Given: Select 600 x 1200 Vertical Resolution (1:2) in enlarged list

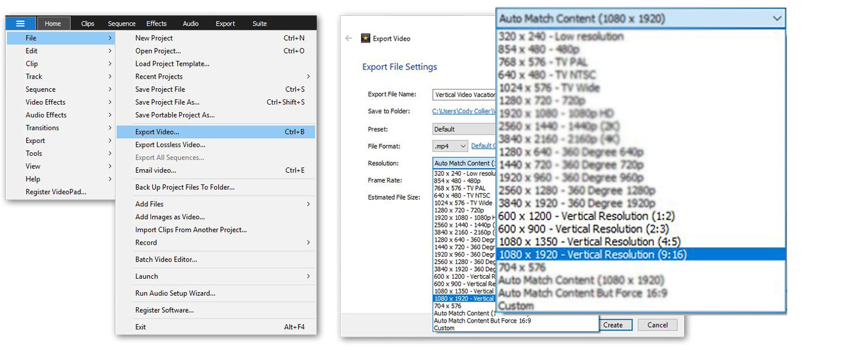Looking at the screenshot, I should click(x=641, y=216).
